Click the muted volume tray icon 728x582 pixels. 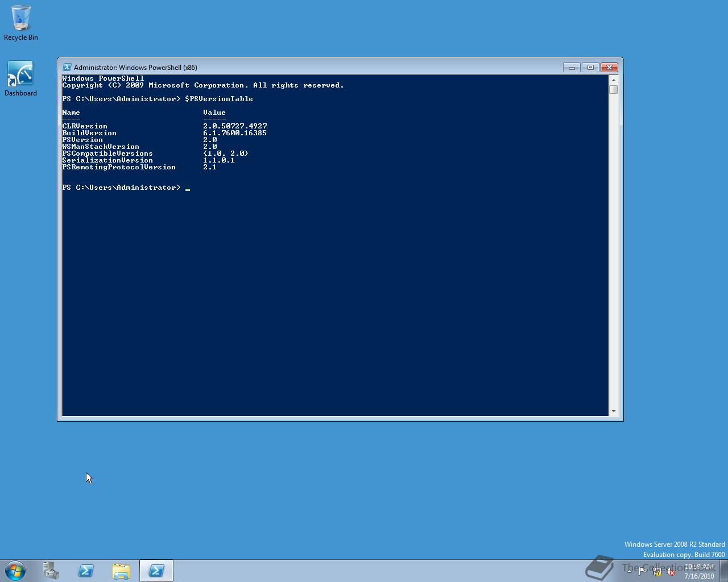tap(671, 571)
